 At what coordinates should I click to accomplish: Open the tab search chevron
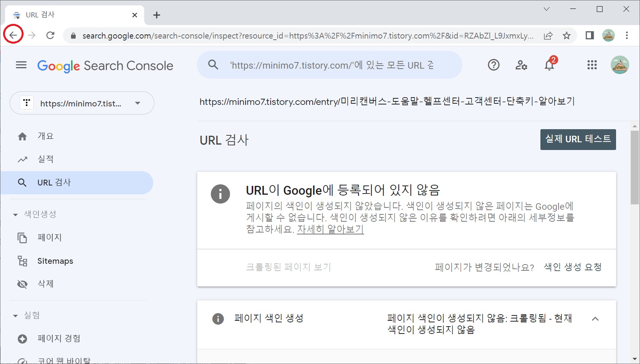click(x=547, y=9)
